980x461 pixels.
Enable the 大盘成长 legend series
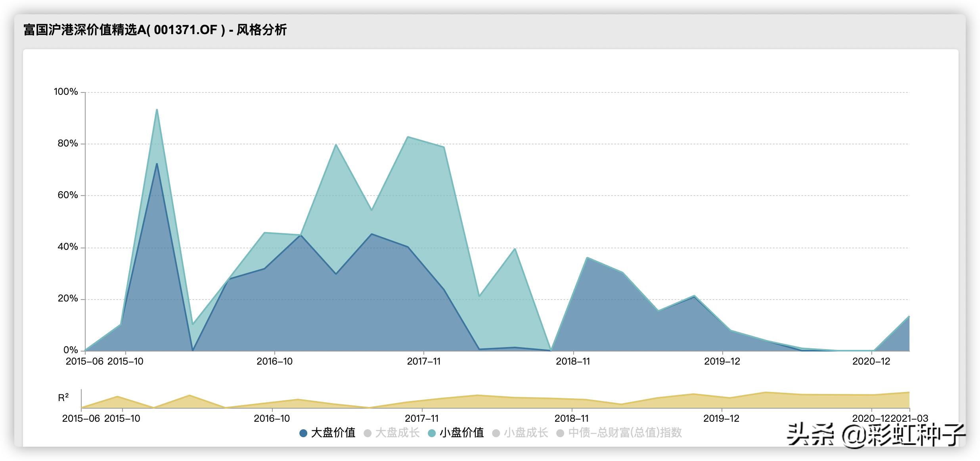397,433
